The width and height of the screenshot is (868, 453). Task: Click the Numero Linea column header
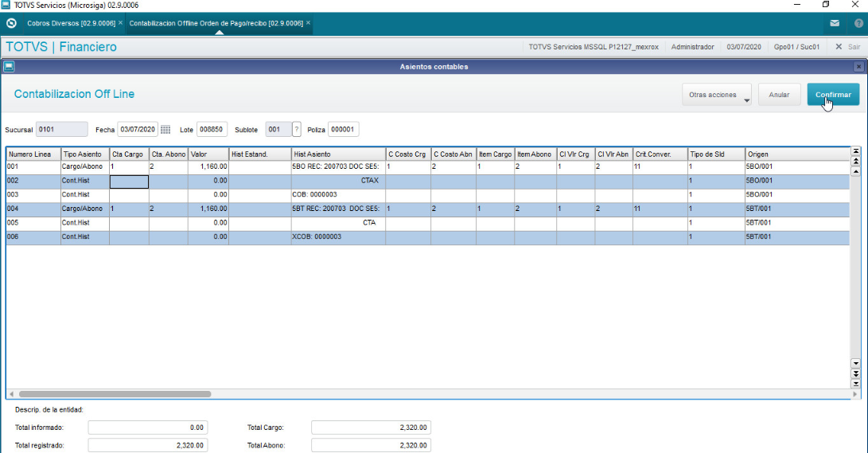click(x=33, y=154)
